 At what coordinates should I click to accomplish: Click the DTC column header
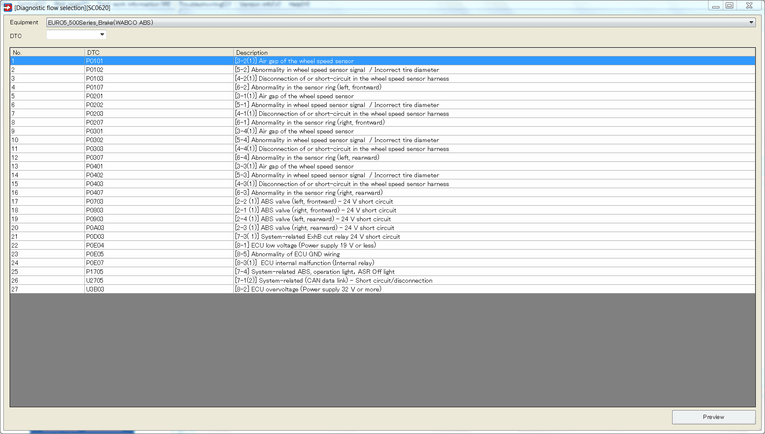(158, 52)
